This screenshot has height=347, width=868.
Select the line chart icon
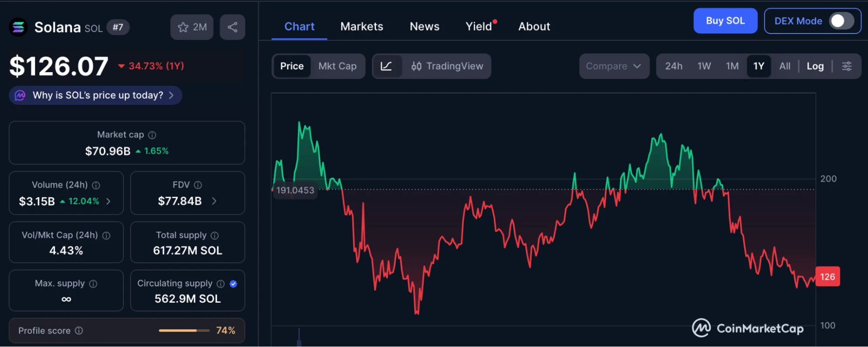(386, 66)
